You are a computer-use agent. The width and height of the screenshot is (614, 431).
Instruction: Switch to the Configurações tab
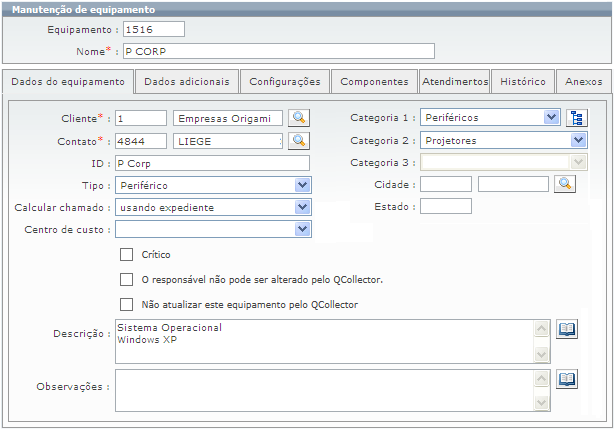pos(285,82)
